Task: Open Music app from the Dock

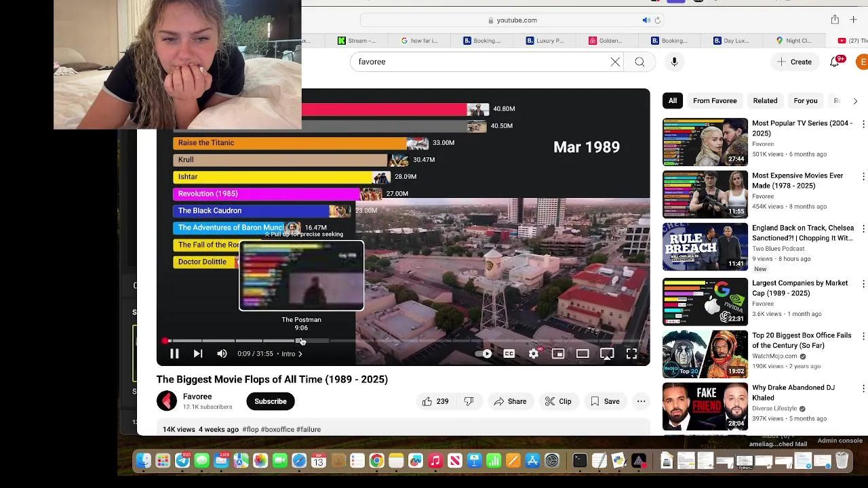Action: tap(435, 461)
